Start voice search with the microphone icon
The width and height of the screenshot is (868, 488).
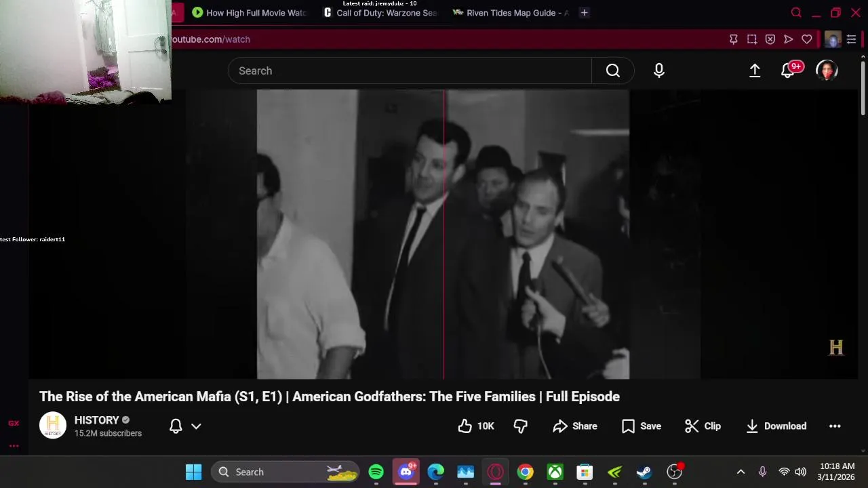point(659,70)
